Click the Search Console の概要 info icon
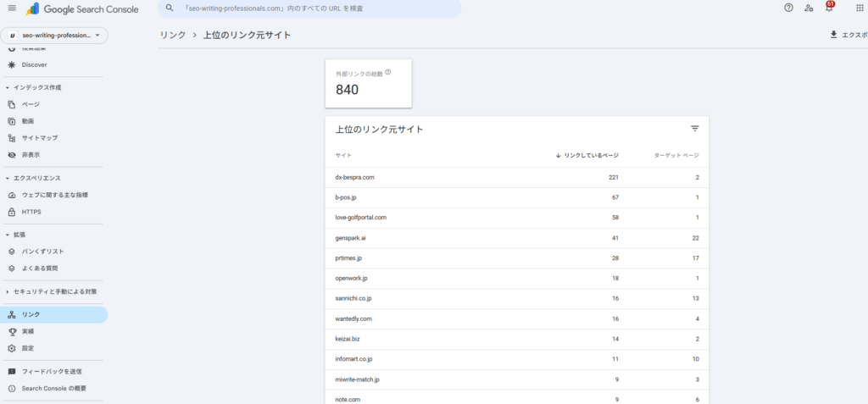868x404 pixels. tap(12, 389)
